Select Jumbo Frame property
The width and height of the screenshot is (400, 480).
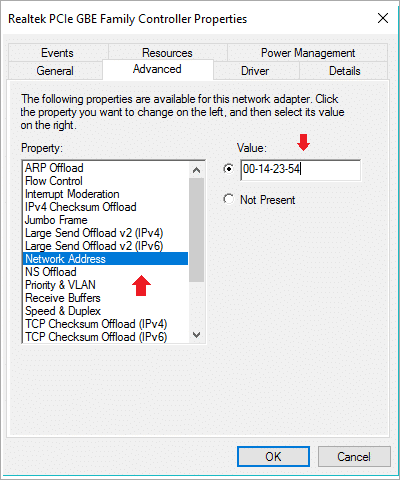tap(105, 220)
